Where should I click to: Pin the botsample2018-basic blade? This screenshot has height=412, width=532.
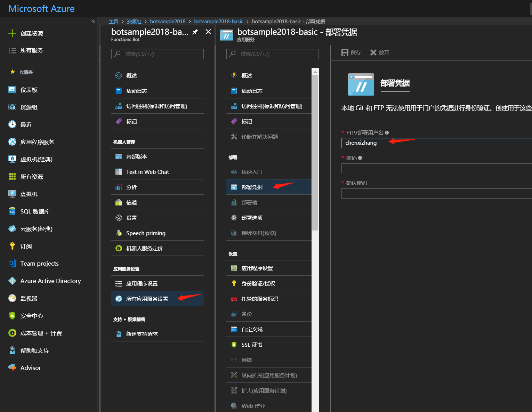point(195,32)
